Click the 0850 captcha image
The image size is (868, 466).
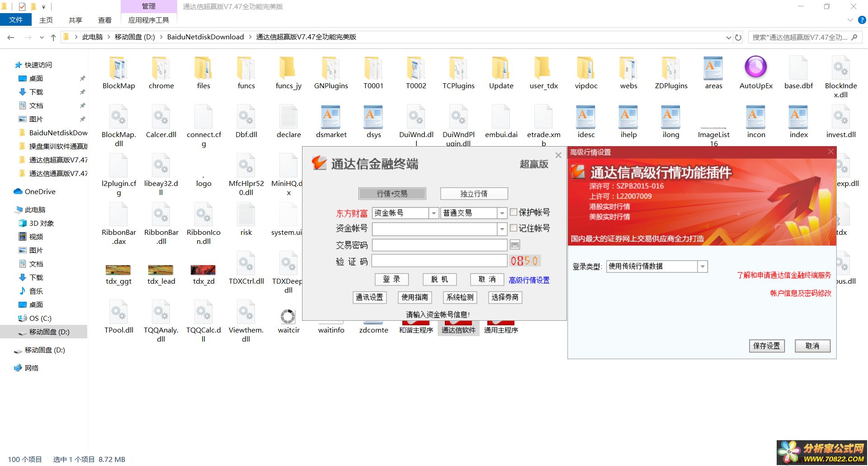[x=524, y=261]
